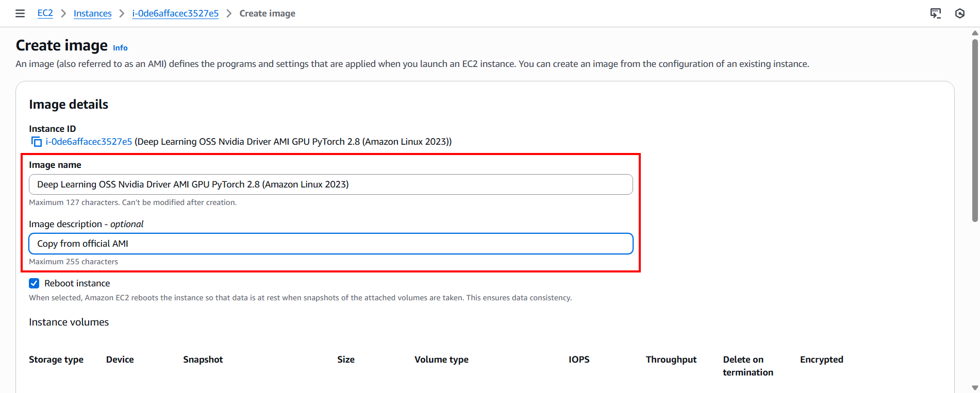Navigate to the Instances breadcrumb link

tap(92, 13)
